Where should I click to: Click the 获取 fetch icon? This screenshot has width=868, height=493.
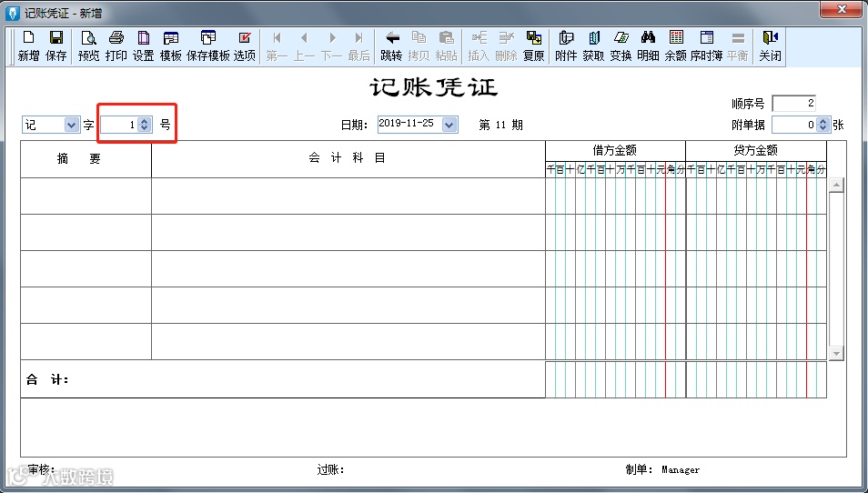click(593, 45)
